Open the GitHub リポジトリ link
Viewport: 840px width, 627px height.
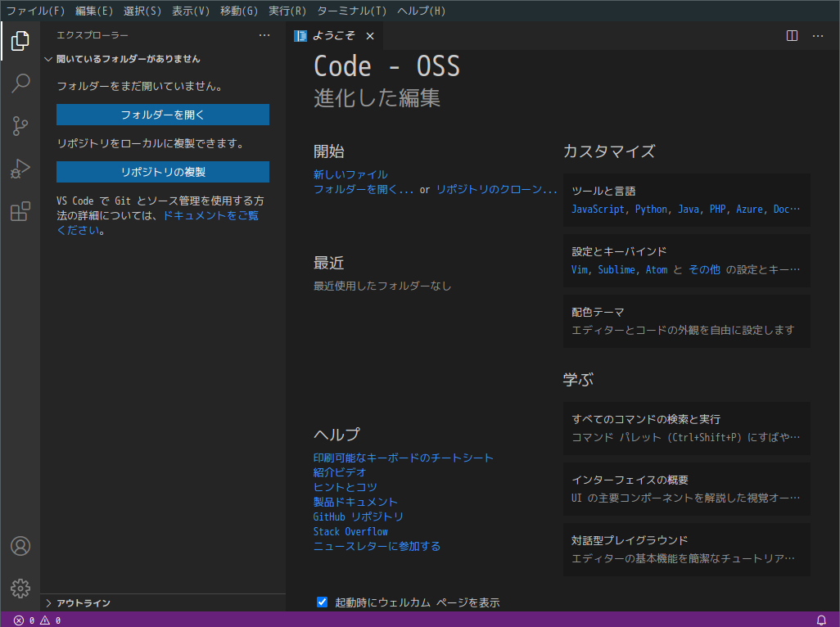tap(359, 516)
